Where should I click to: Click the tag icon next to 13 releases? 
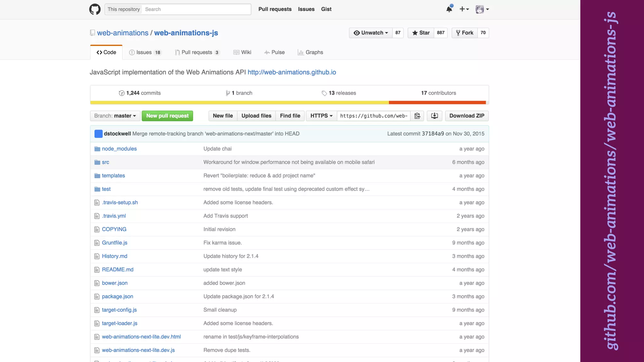click(324, 93)
